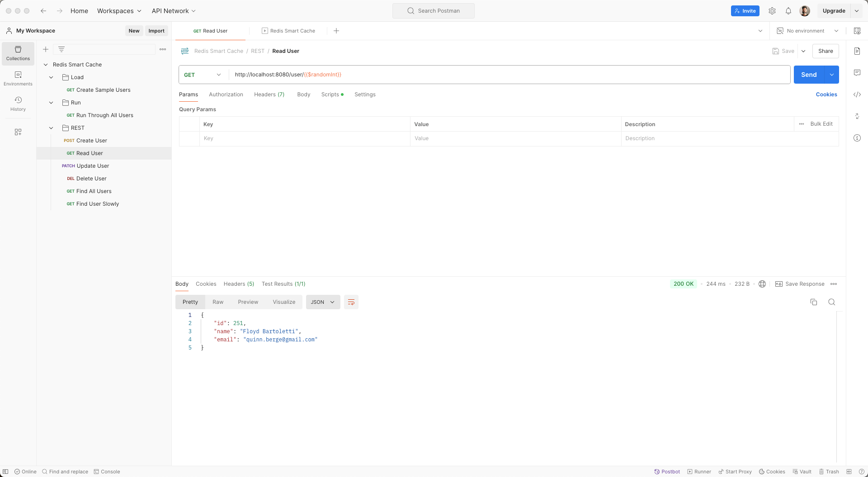Open the No environment selector
Viewport: 868px width, 477px height.
[808, 31]
